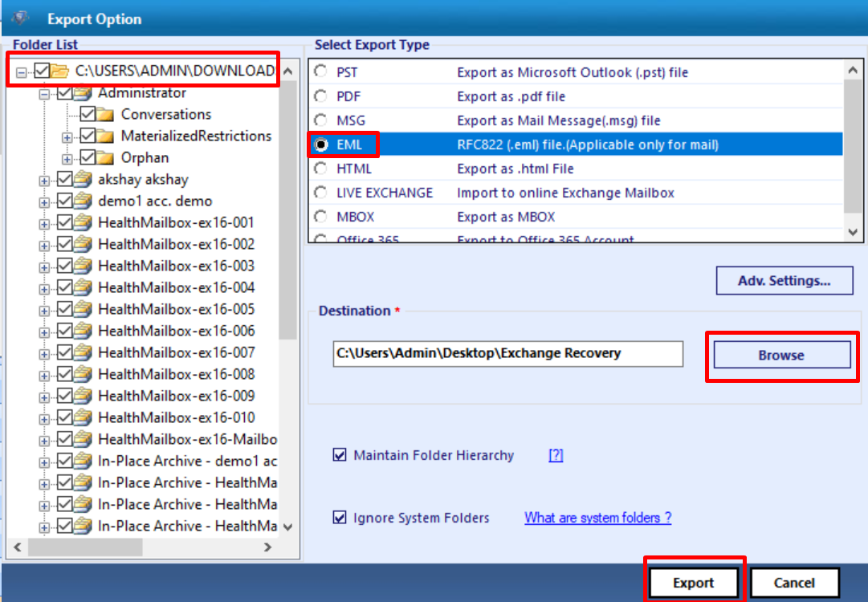Open 'What are system folders ?' link

pyautogui.click(x=598, y=518)
